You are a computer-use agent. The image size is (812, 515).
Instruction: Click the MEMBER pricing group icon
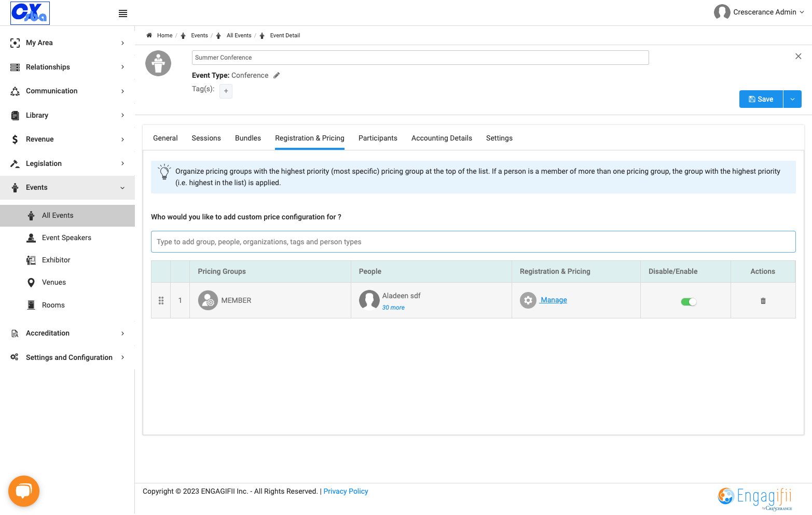click(208, 300)
